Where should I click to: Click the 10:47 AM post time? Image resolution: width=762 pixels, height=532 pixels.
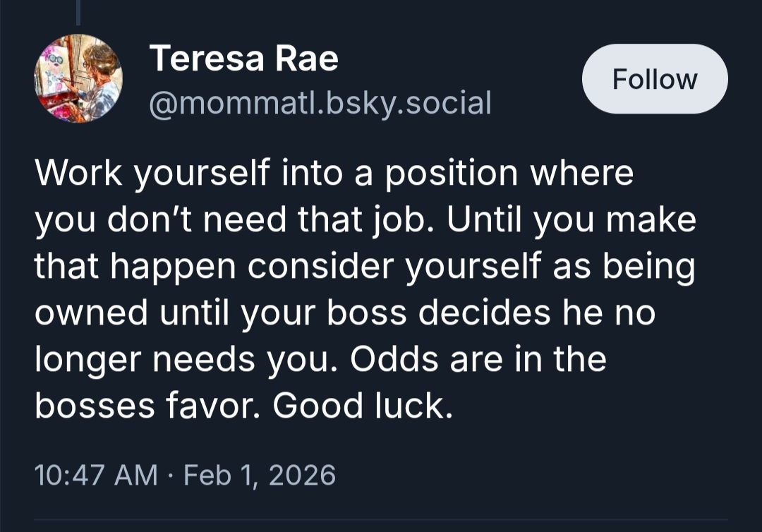[97, 475]
